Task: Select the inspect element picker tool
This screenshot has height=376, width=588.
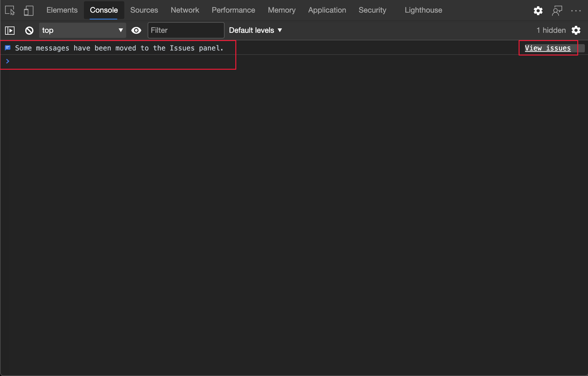Action: pyautogui.click(x=9, y=10)
